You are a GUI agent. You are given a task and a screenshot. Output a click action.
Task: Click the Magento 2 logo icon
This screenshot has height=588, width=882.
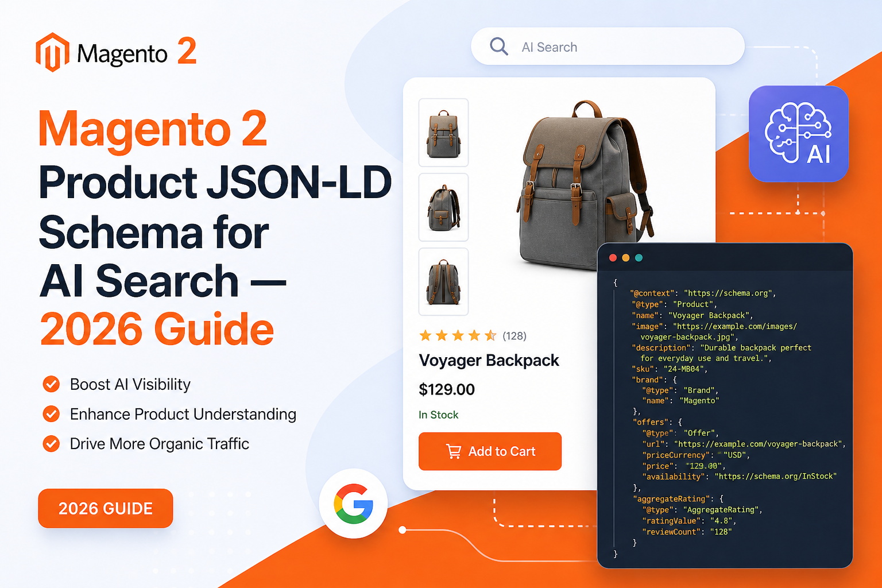52,52
